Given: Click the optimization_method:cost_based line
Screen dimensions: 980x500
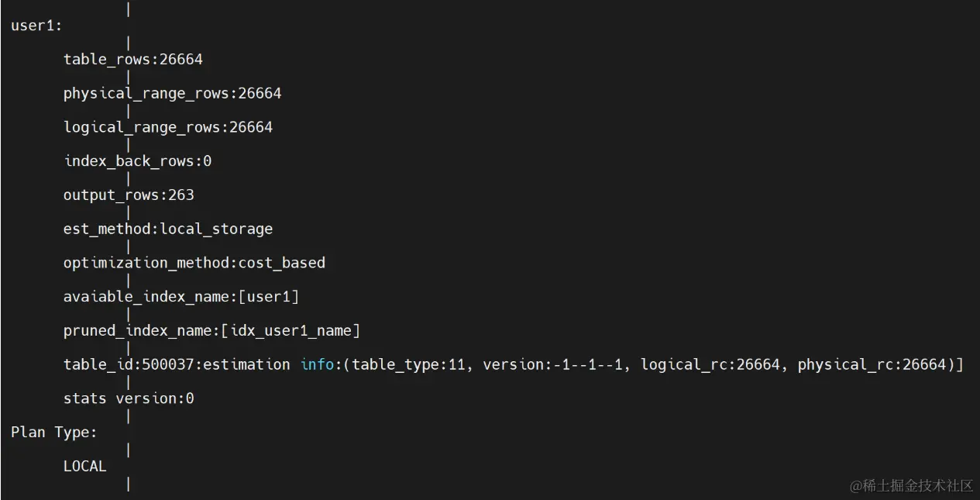Looking at the screenshot, I should (x=194, y=263).
